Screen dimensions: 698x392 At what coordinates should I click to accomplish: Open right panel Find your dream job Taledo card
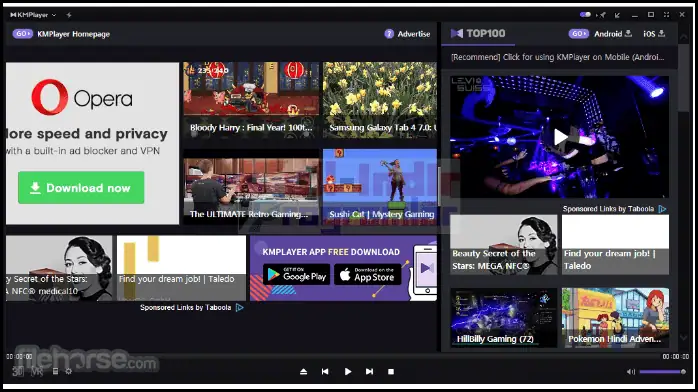pyautogui.click(x=615, y=245)
